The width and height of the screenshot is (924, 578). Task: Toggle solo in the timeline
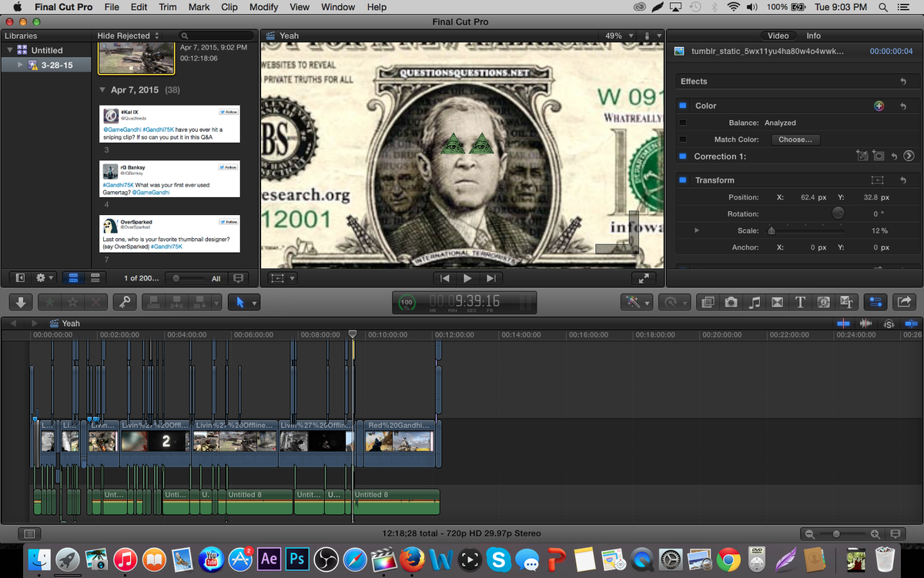point(889,324)
